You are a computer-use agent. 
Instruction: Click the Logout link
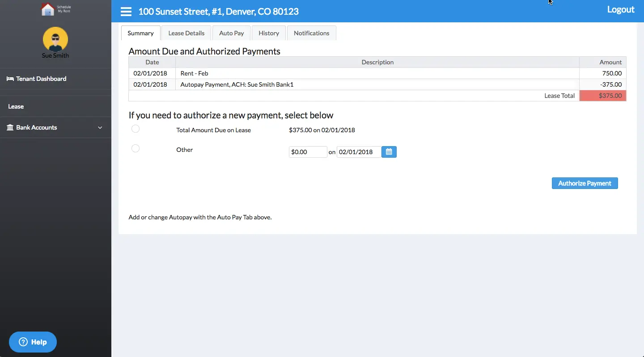pos(620,9)
